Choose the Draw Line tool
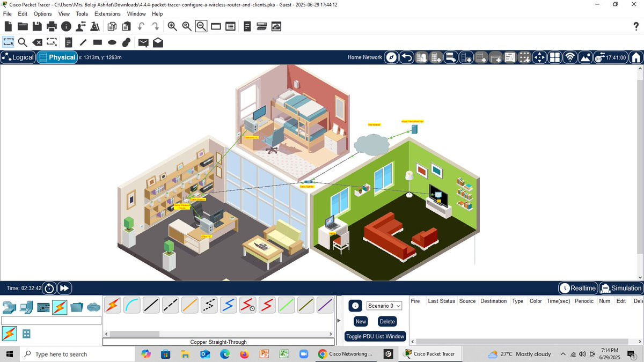 tap(83, 42)
